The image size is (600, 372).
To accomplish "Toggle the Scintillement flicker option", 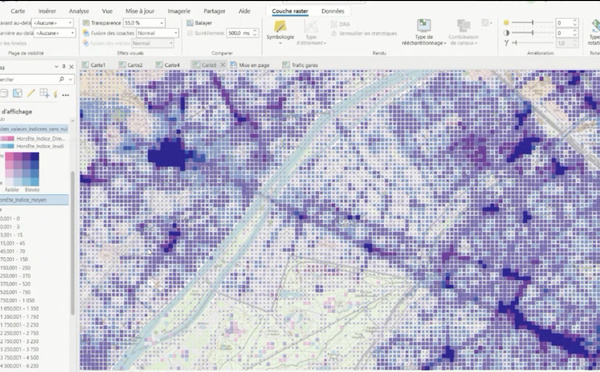I will (205, 33).
